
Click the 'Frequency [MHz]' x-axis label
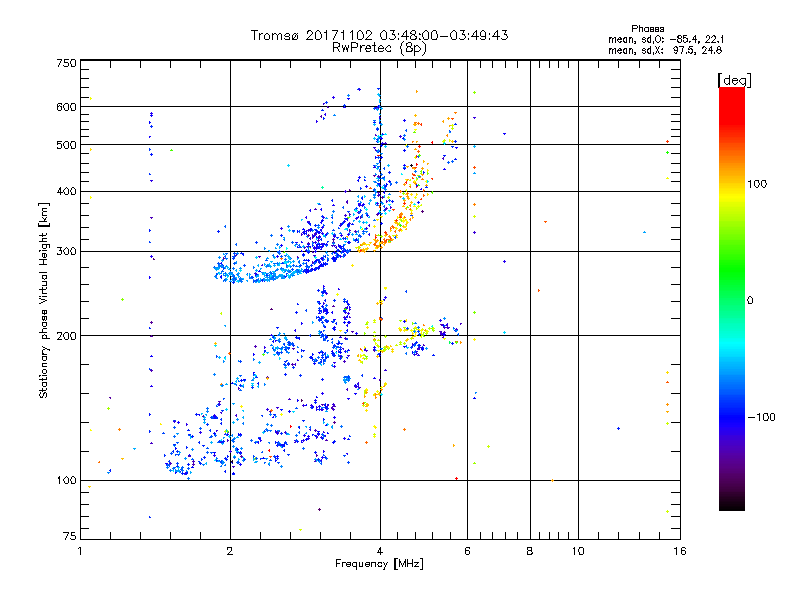click(x=379, y=564)
